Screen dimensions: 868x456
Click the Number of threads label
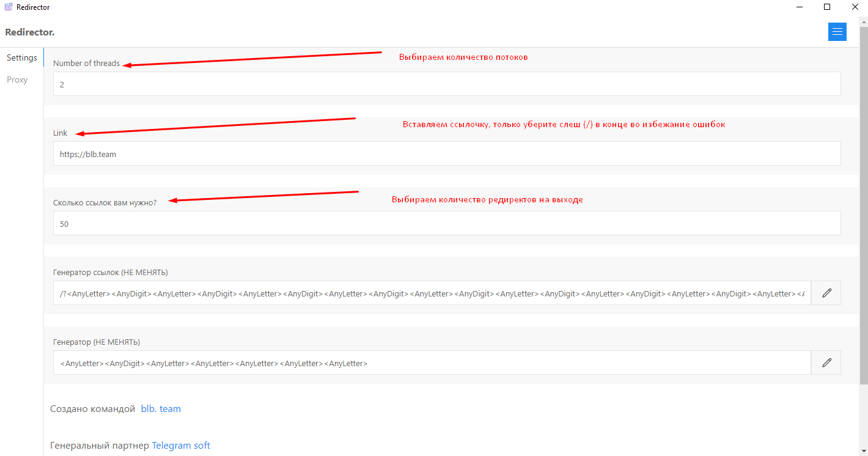pos(86,63)
